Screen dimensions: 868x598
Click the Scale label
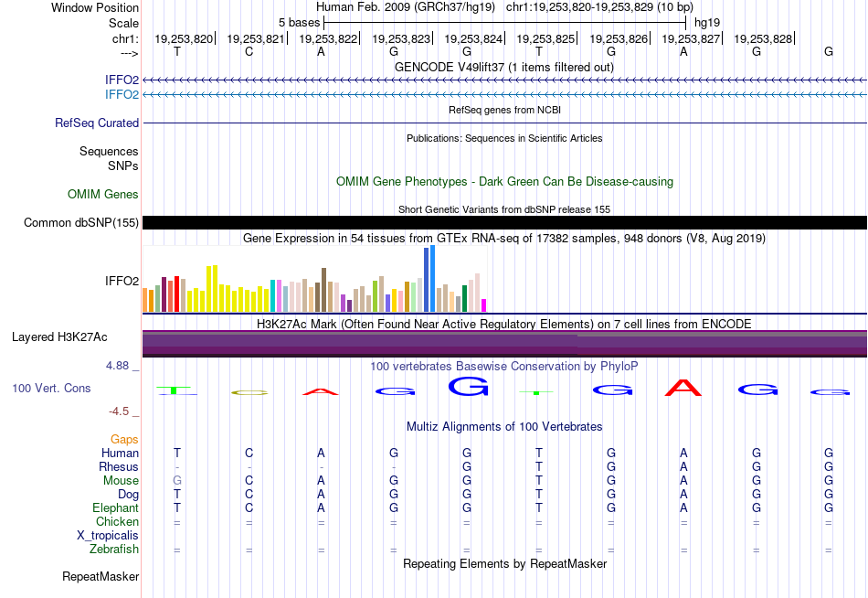pyautogui.click(x=123, y=23)
